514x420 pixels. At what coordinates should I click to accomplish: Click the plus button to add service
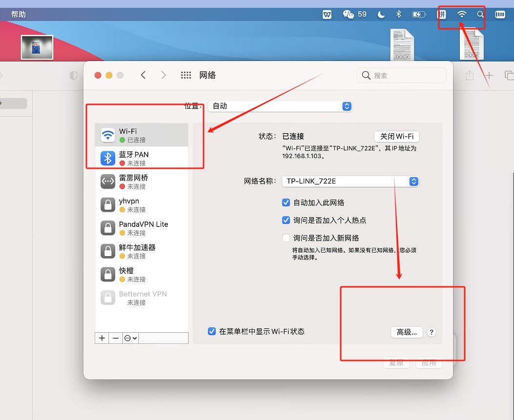point(102,338)
